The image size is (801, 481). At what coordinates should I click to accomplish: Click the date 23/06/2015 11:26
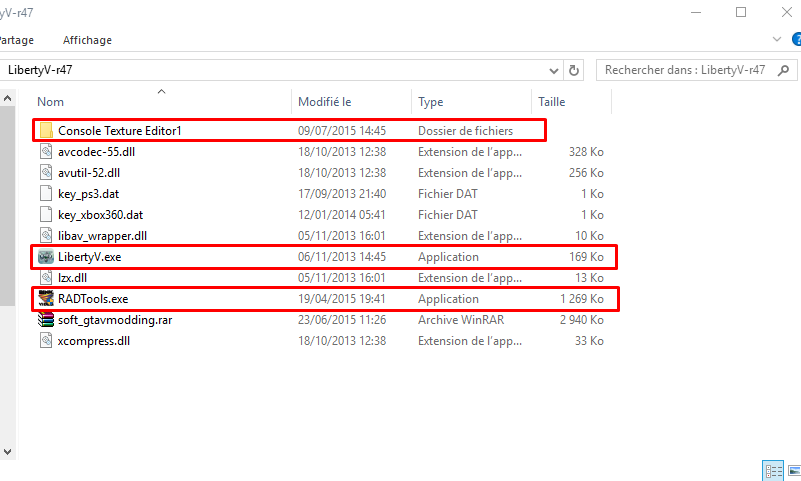[342, 320]
